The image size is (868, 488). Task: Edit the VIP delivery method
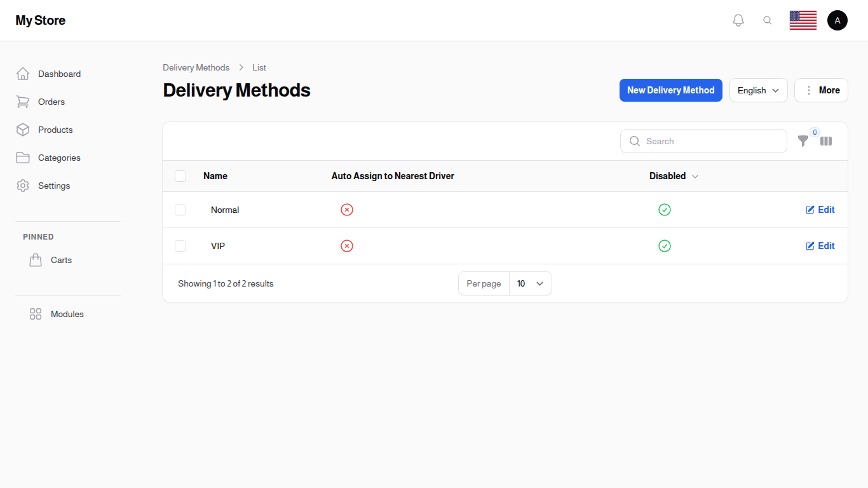820,246
